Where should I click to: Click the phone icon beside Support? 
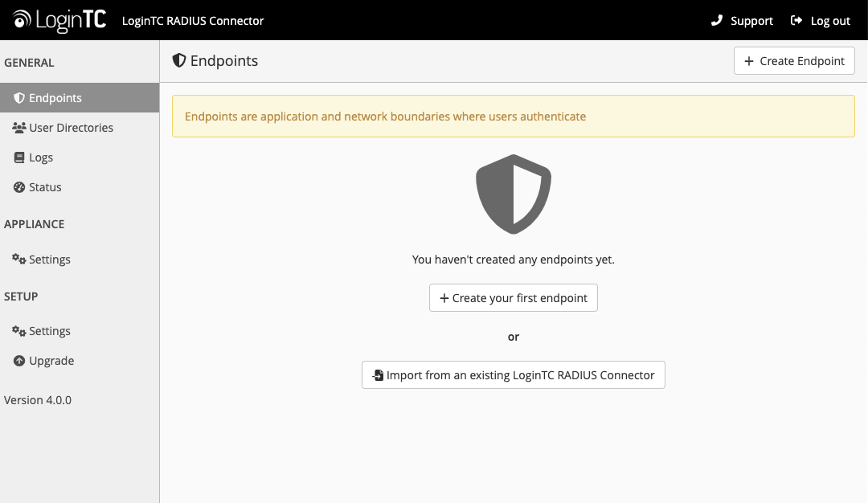coord(717,20)
